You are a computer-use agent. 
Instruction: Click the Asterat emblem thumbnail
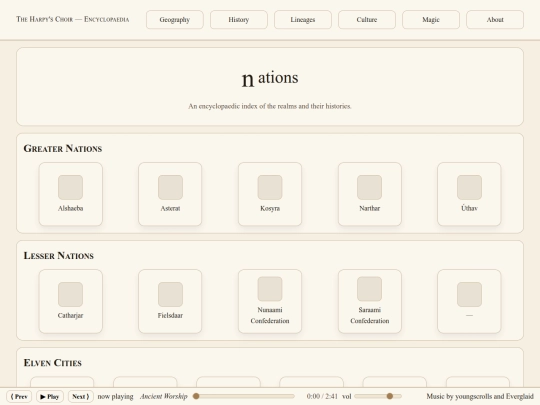point(170,187)
